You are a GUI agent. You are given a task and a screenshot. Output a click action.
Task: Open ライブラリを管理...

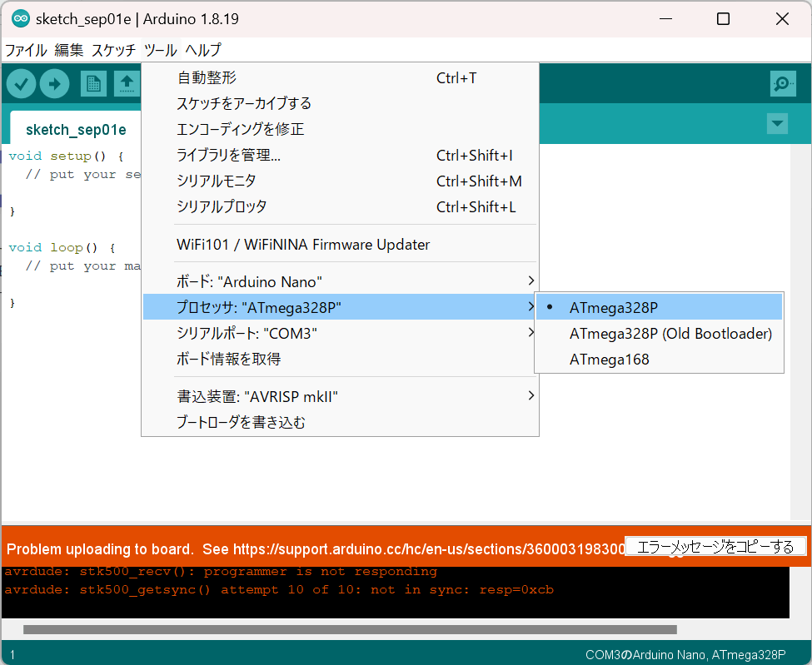340,155
